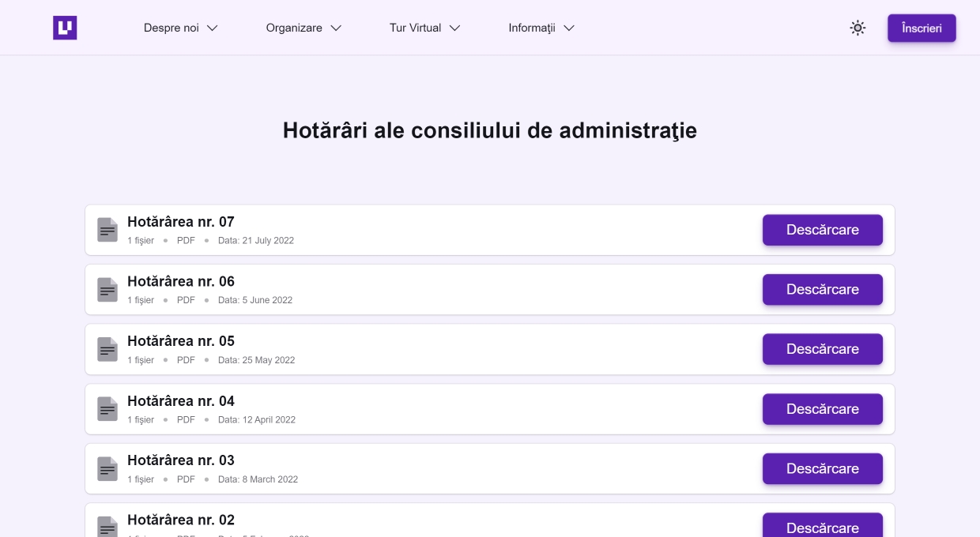Click the document icon for Hotărârea nr. 03
The image size is (980, 537).
[107, 468]
